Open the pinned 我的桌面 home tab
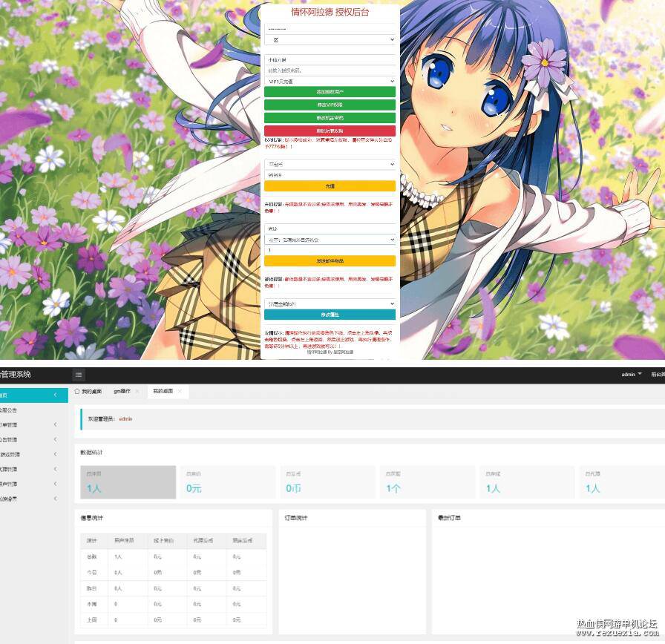Viewport: 665px width, 644px height. [x=88, y=391]
